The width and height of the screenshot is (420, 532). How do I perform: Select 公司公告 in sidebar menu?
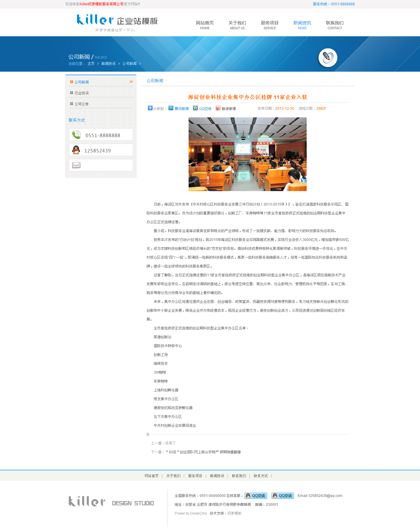tap(81, 104)
